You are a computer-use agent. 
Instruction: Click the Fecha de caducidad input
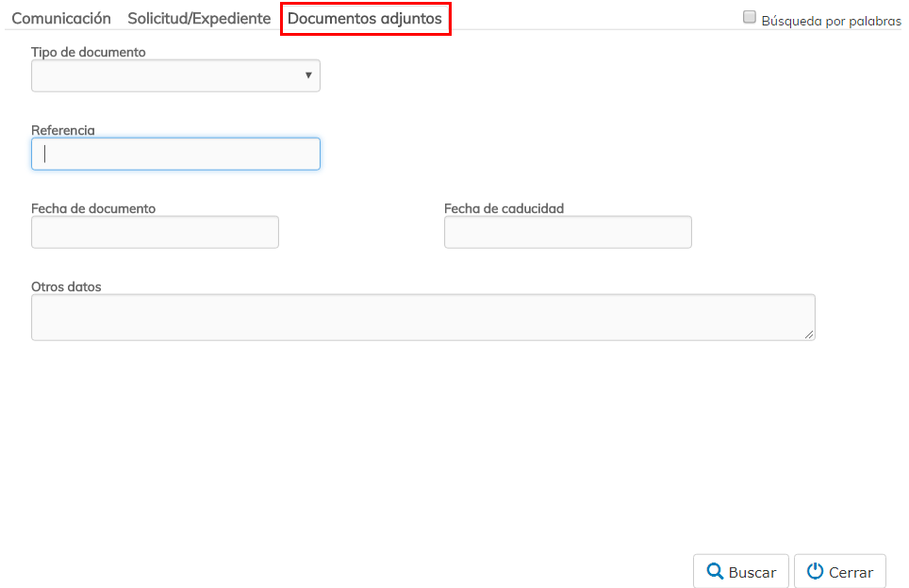point(568,232)
